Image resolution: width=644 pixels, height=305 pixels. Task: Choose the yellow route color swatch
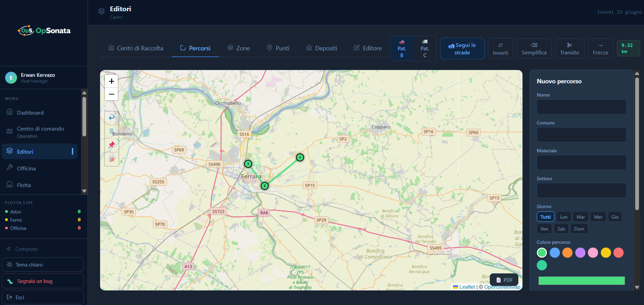tap(606, 253)
